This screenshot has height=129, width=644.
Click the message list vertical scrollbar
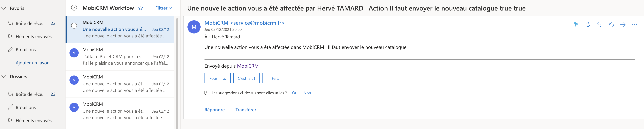[177, 73]
